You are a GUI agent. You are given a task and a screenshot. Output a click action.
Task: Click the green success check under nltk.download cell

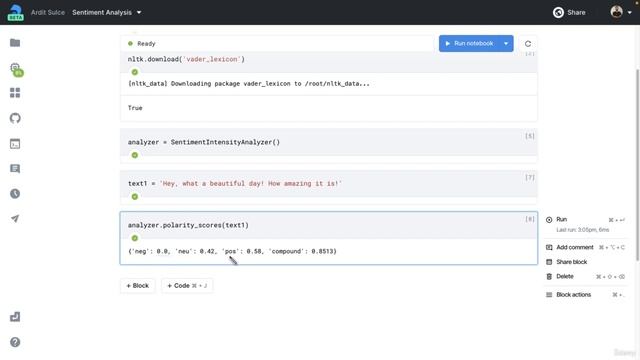pyautogui.click(x=135, y=72)
